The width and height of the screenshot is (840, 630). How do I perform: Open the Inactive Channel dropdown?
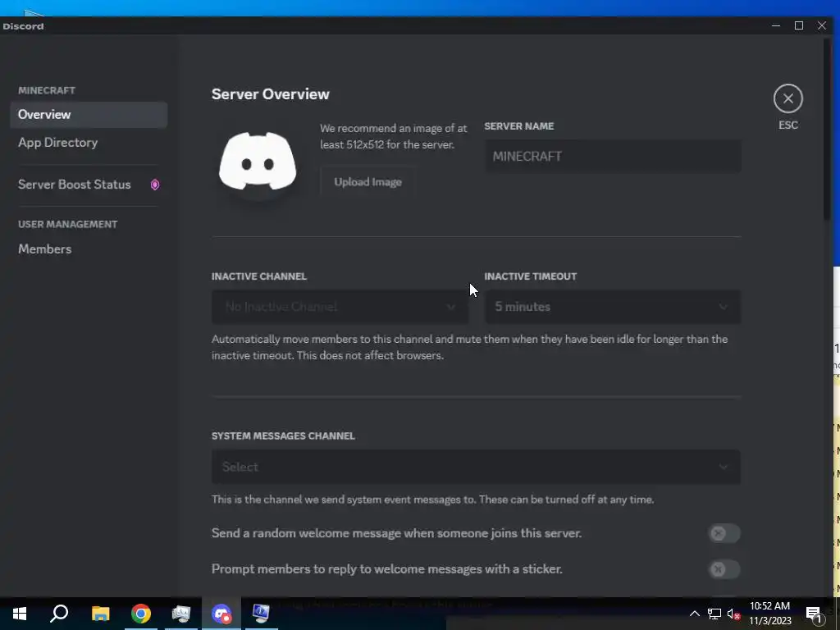[340, 307]
